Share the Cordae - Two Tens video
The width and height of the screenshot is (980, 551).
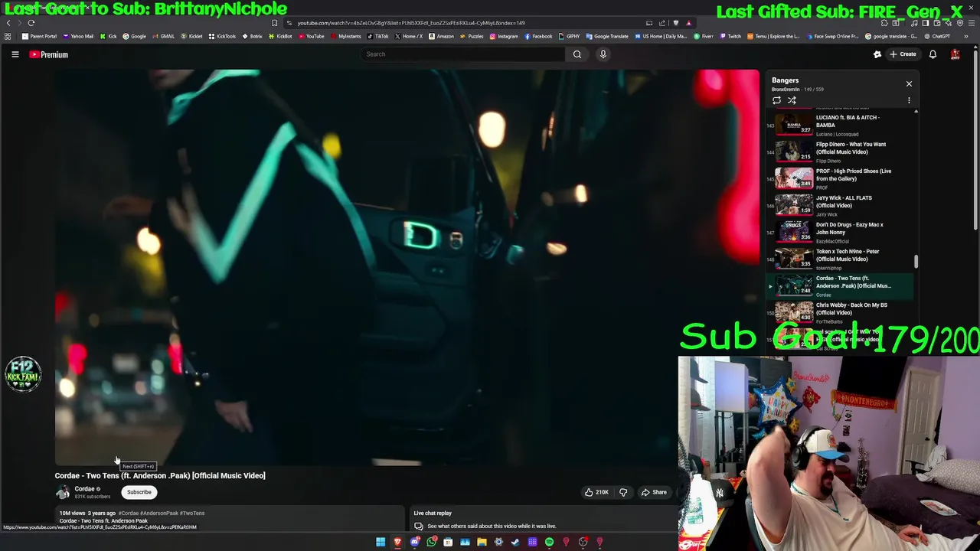click(654, 492)
